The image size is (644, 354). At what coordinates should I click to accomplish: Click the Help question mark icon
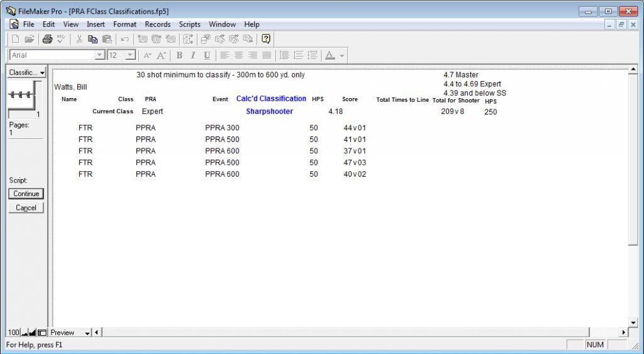tap(266, 39)
